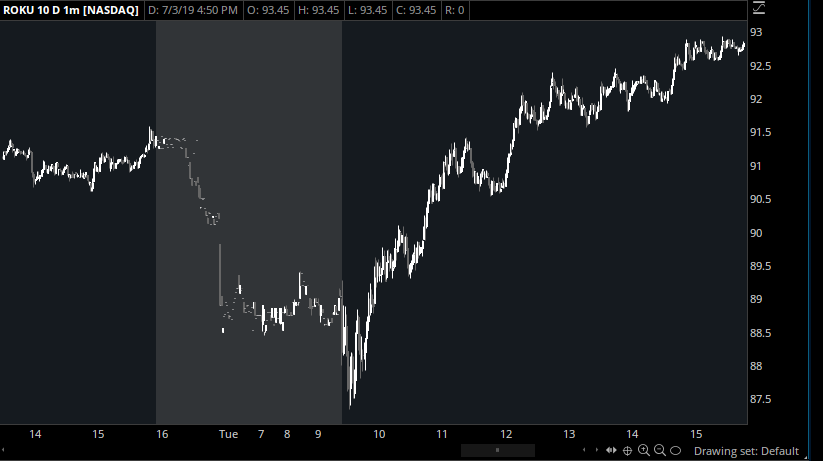Click the 90.5 price axis label
The image size is (823, 461).
[x=761, y=199]
